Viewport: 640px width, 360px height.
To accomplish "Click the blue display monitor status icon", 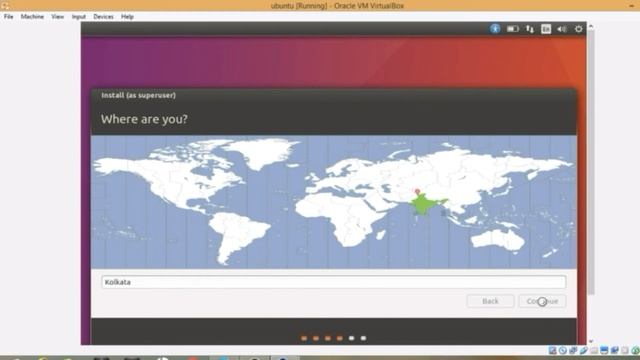I will point(604,350).
